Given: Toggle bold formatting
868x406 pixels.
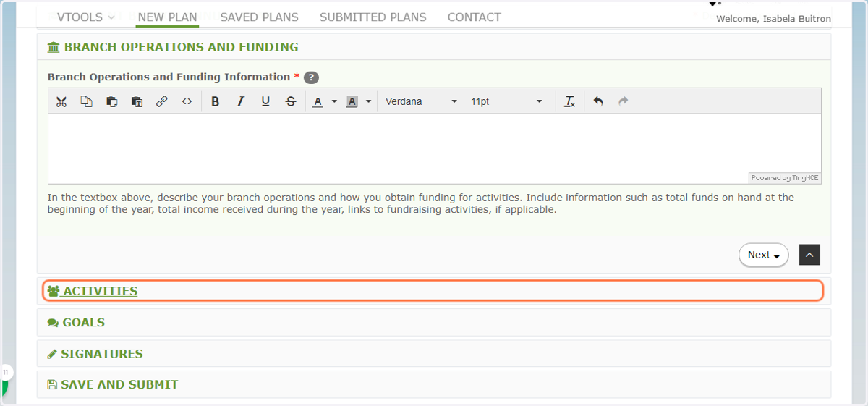Looking at the screenshot, I should pyautogui.click(x=215, y=101).
